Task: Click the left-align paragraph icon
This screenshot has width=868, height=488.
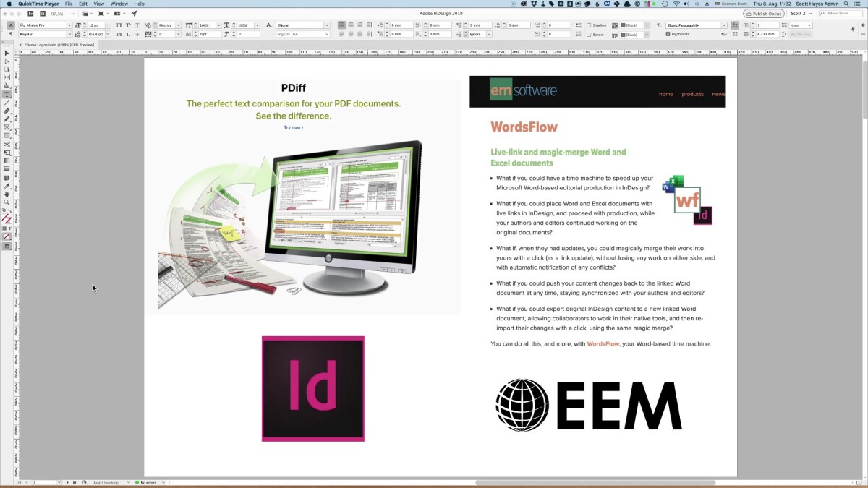Action: (342, 25)
